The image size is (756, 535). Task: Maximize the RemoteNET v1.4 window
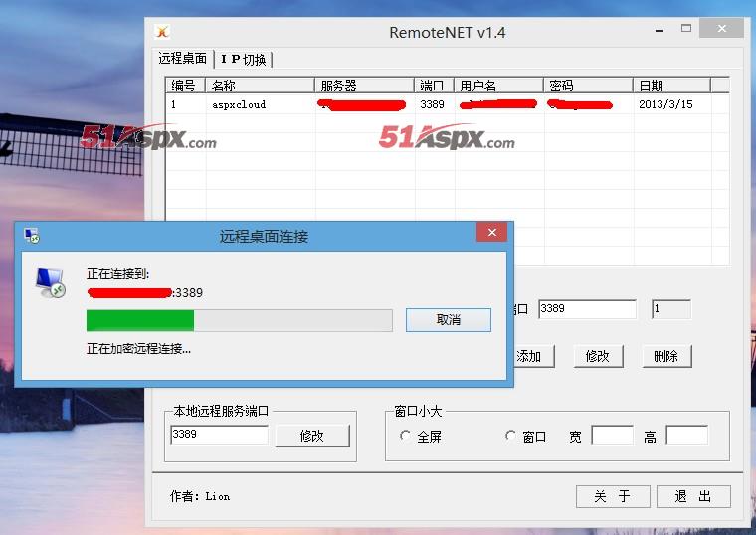click(x=686, y=29)
